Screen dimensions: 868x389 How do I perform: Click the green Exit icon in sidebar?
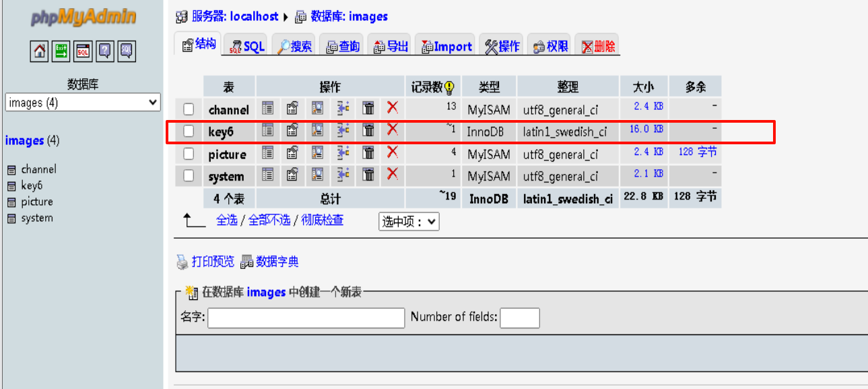click(x=61, y=51)
